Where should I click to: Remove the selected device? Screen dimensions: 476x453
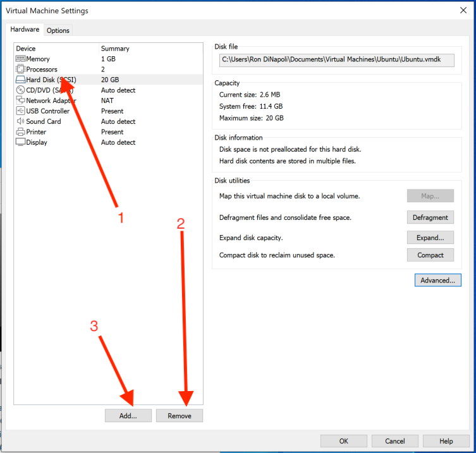pyautogui.click(x=180, y=416)
